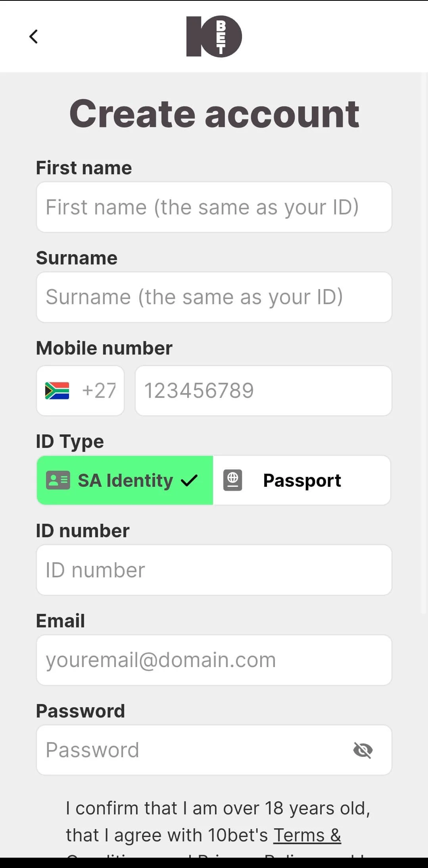Focus the First name input field
Viewport: 428px width, 868px height.
(x=214, y=207)
